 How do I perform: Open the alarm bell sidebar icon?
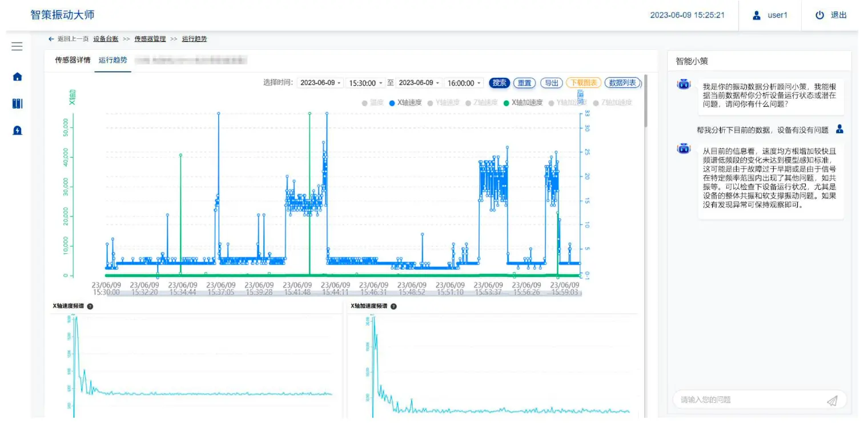tap(17, 130)
